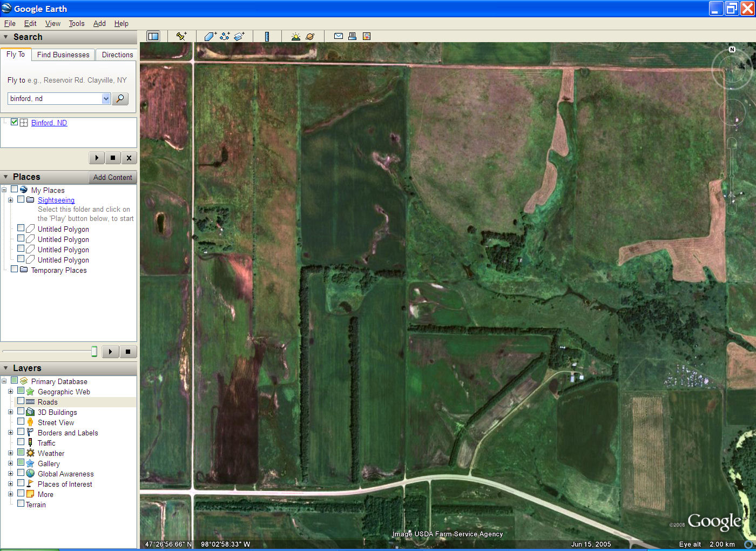Add an image overlay from the toolbar

coord(239,36)
